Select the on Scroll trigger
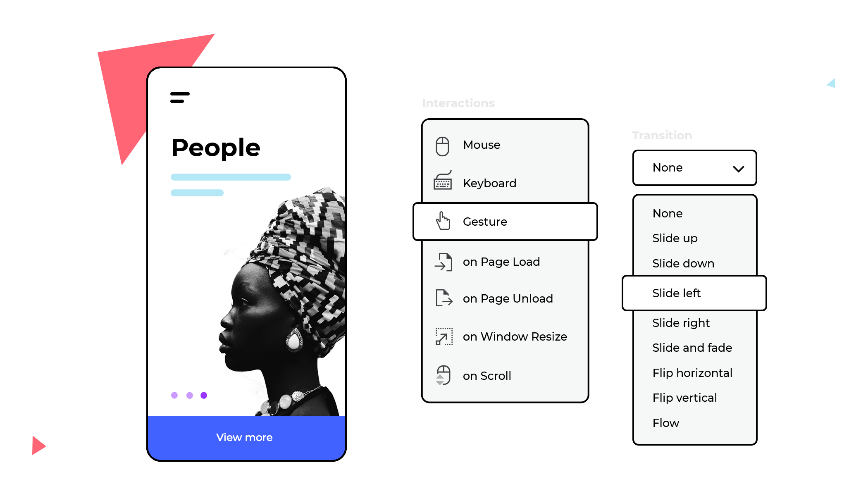The height and width of the screenshot is (496, 868). tap(489, 376)
